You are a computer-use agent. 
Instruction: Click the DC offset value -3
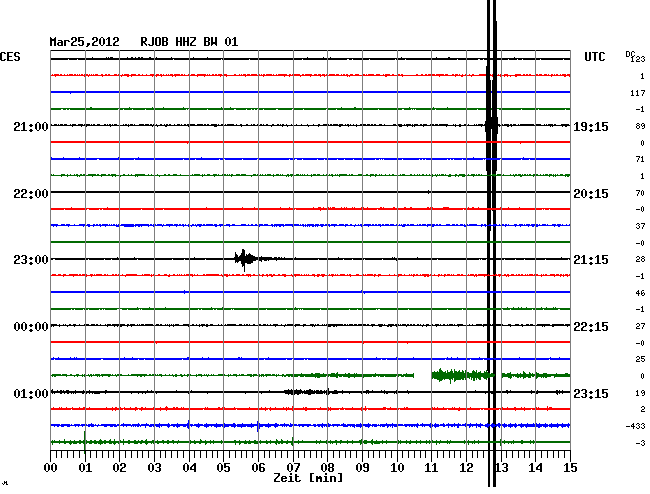coord(640,443)
